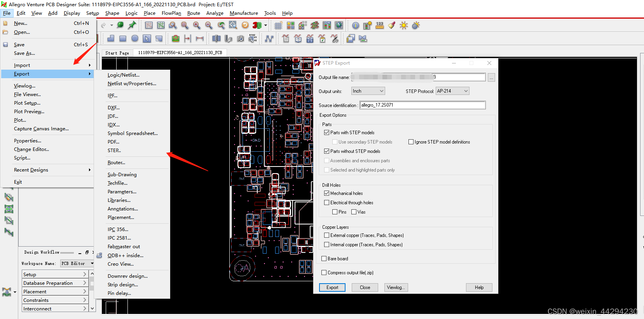Viewport: 644px width, 319px height.
Task: Open the Import submenu entry
Action: click(47, 65)
